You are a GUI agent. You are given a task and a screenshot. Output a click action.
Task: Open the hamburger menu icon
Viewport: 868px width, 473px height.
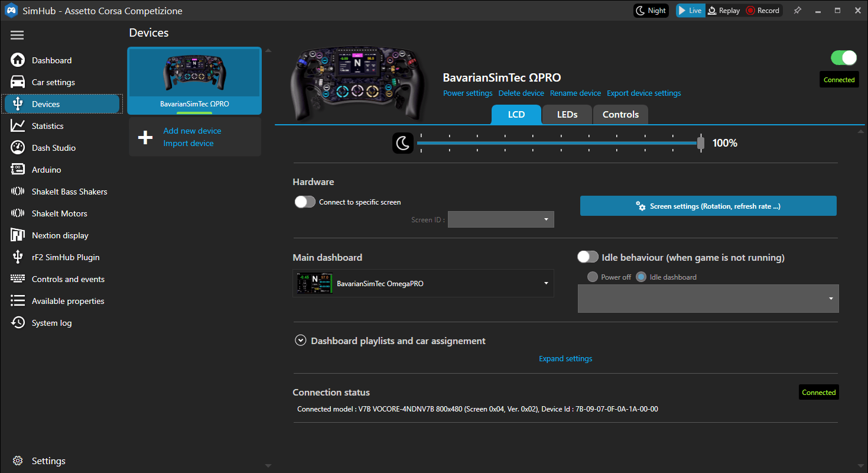17,35
